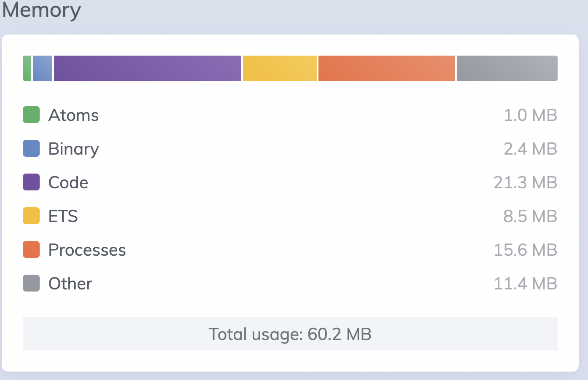Viewport: 588px width, 380px height.
Task: Click the gray Other legend swatch
Action: point(31,283)
